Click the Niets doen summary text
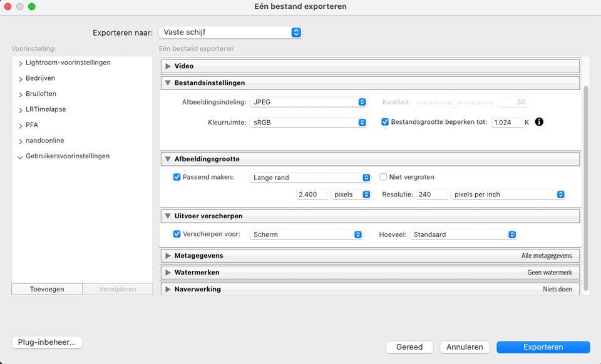The image size is (601, 364). point(557,290)
